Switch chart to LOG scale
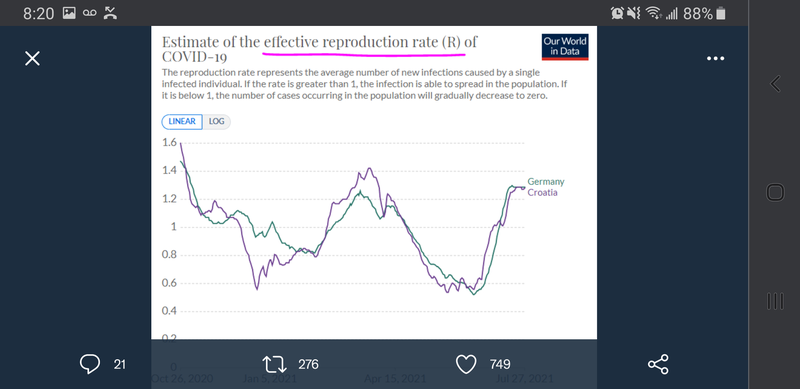This screenshot has height=389, width=800. coord(217,122)
